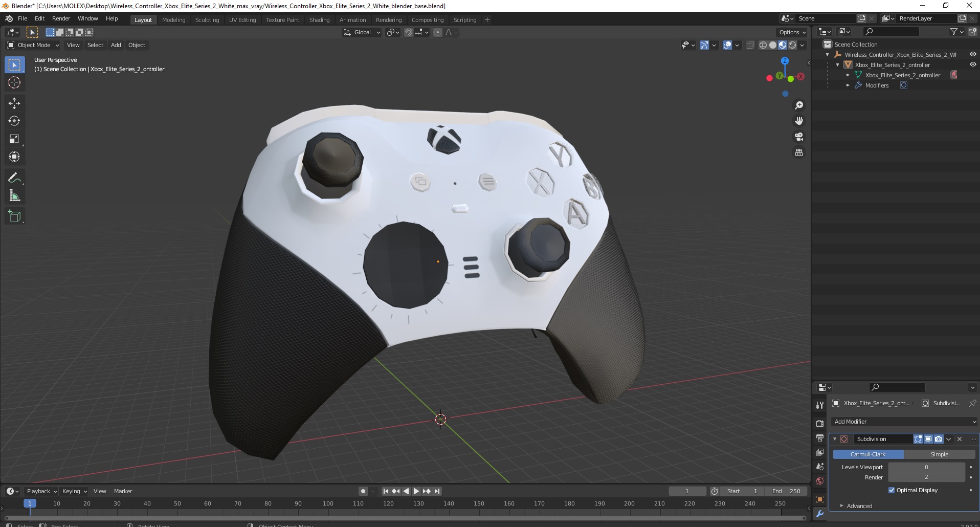Switch to the UV Editing workspace tab
Screen dimensions: 980x527
pos(242,20)
